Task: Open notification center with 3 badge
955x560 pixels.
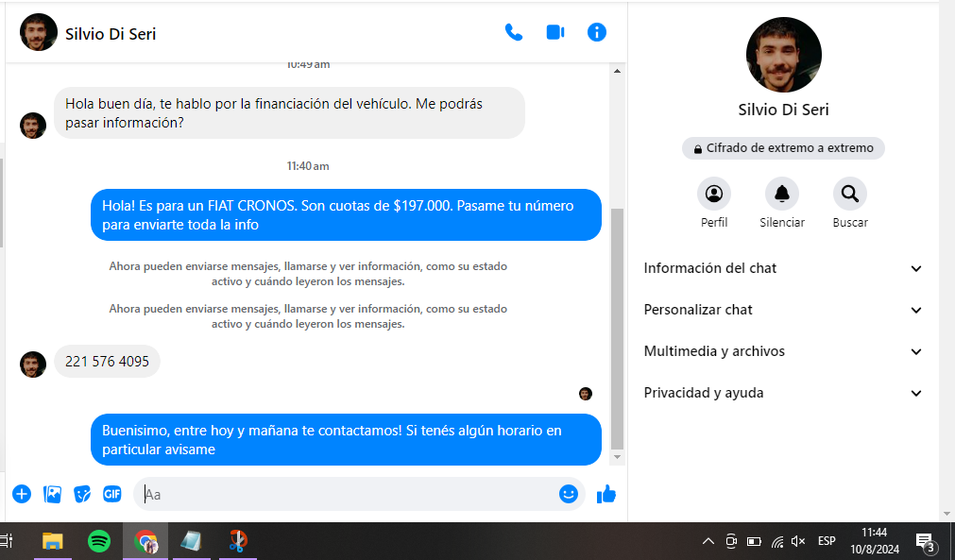Action: click(925, 541)
